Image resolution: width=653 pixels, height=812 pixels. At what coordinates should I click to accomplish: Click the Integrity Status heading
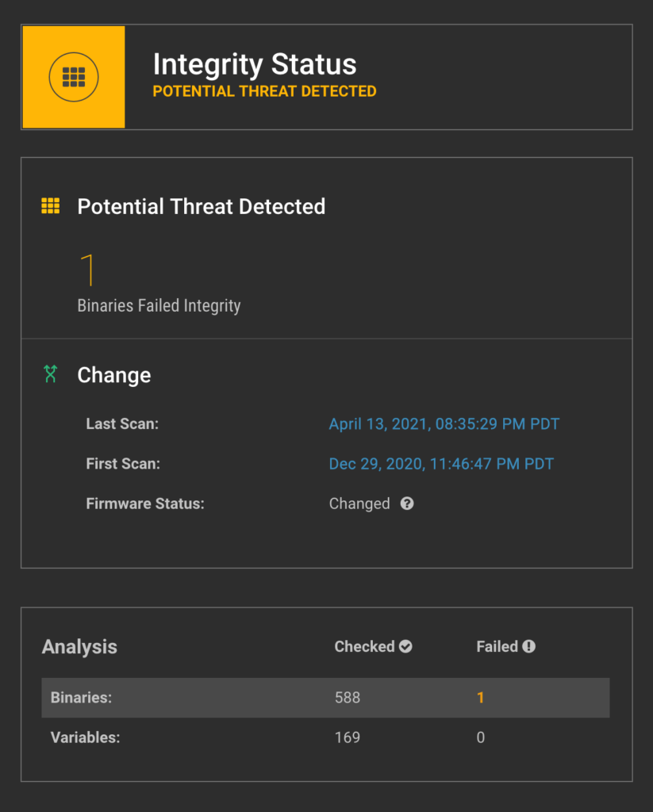point(255,64)
